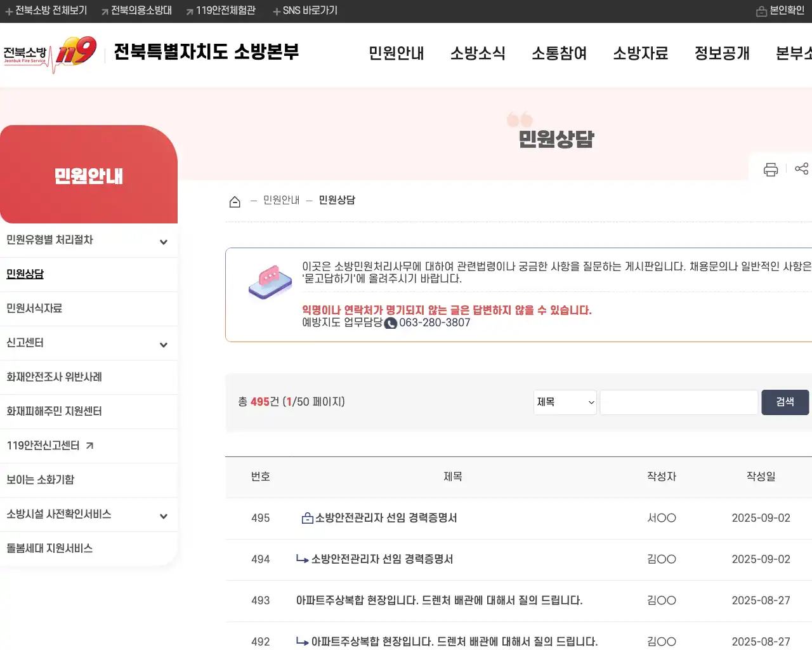This screenshot has width=812, height=650.
Task: Select 정보공개 from the top navigation
Action: 721,54
